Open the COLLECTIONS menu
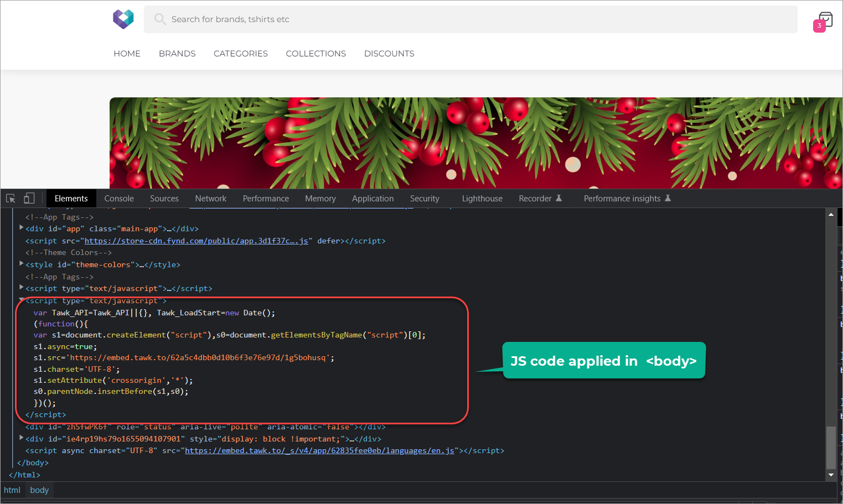The image size is (843, 504). (x=316, y=54)
